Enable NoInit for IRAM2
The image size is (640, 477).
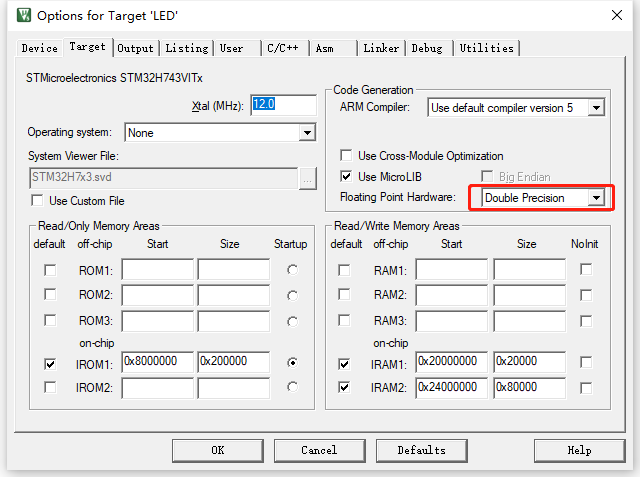click(586, 388)
